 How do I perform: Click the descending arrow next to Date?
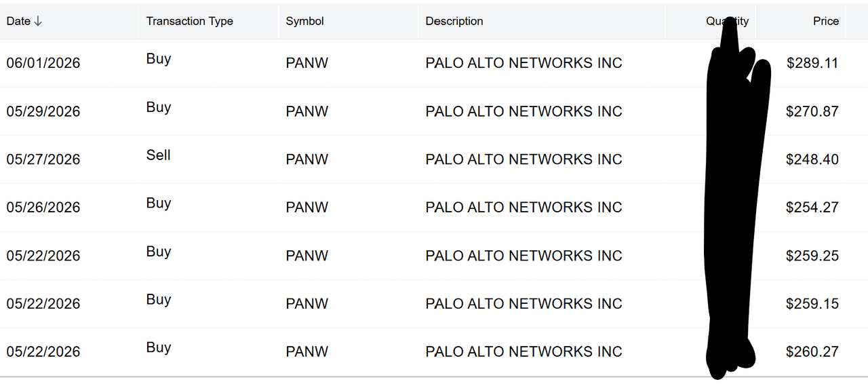pos(38,22)
